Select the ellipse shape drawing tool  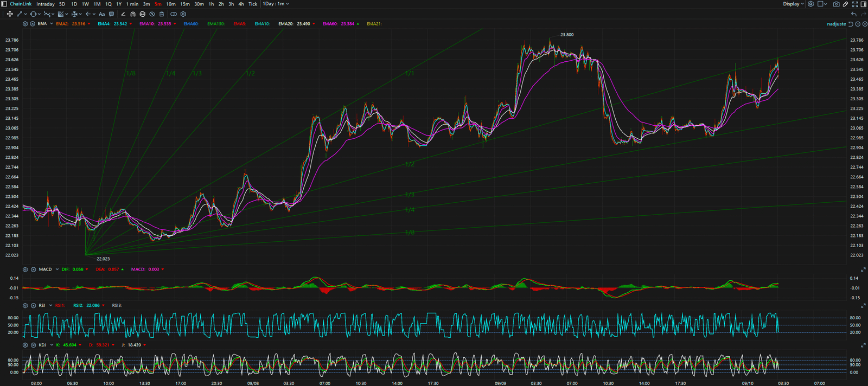point(33,14)
